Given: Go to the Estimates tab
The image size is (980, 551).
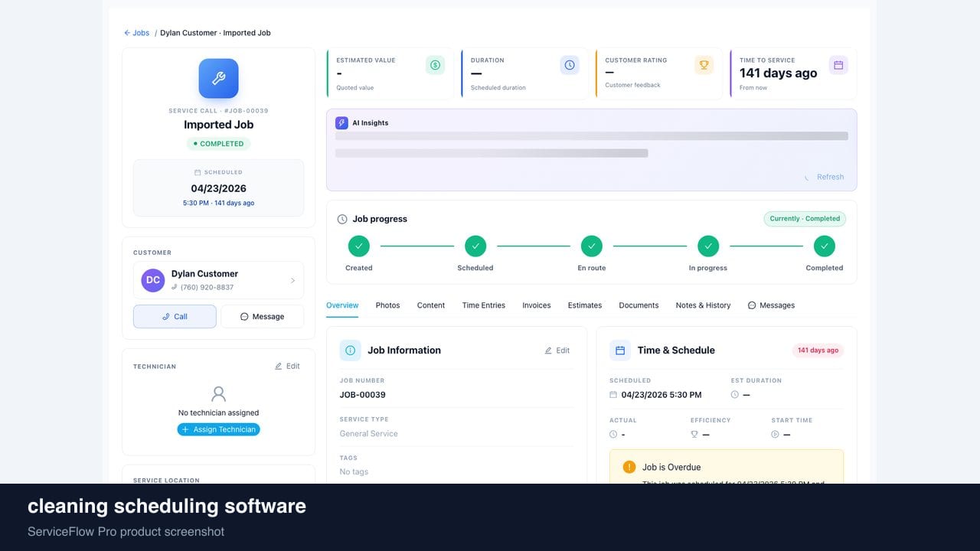Looking at the screenshot, I should point(585,305).
